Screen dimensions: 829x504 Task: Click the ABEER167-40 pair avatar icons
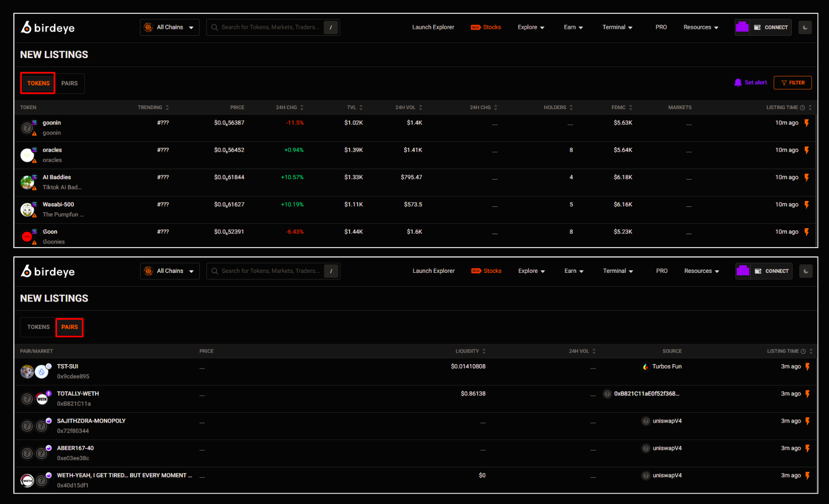(36, 453)
